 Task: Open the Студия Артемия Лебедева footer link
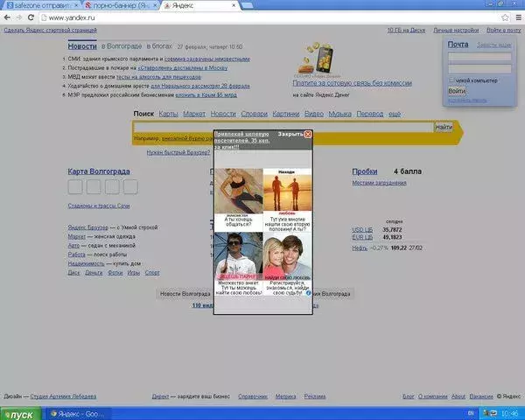point(63,396)
